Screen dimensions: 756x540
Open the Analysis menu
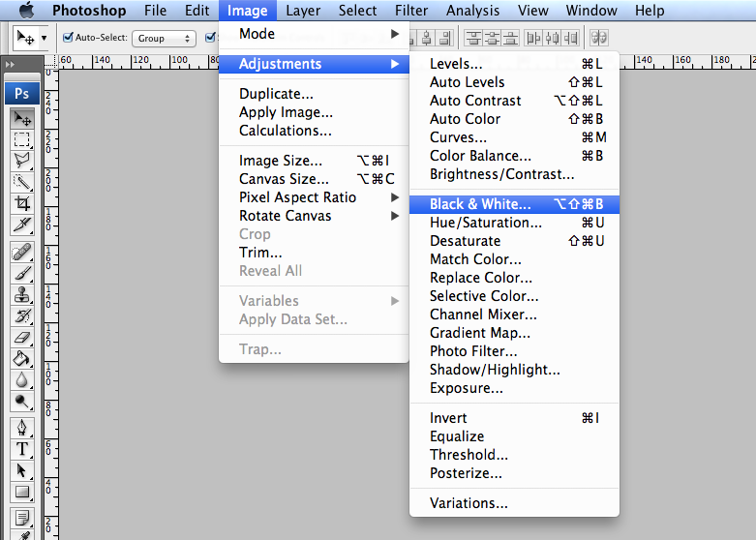[472, 10]
